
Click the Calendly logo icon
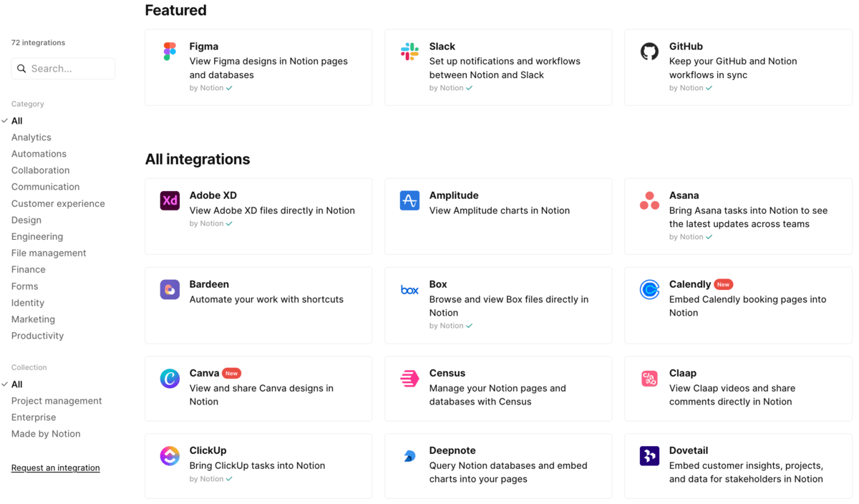point(649,289)
